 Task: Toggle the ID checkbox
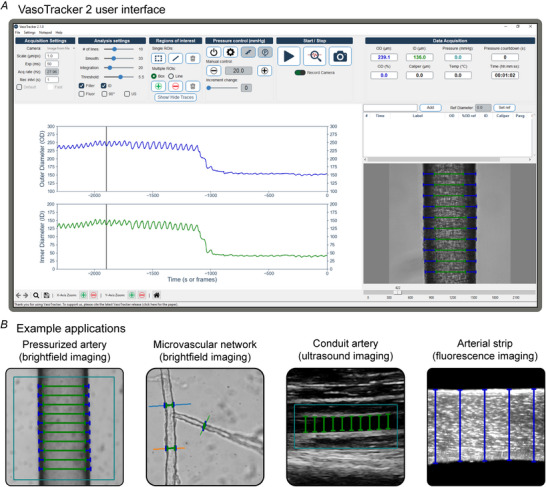[104, 86]
